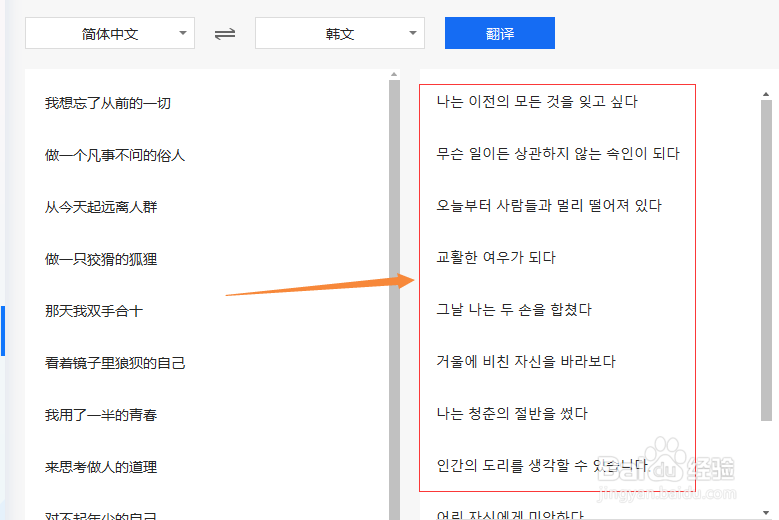This screenshot has height=520, width=779.
Task: Click the line 做一个凡事不问的俗人
Action: pos(115,155)
